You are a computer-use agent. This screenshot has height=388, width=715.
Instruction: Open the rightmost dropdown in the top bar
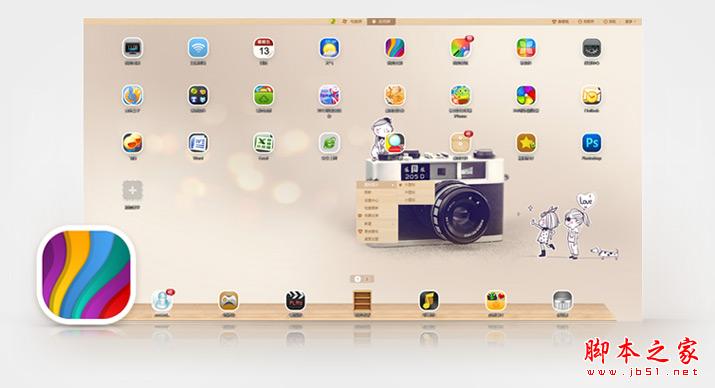(x=630, y=21)
